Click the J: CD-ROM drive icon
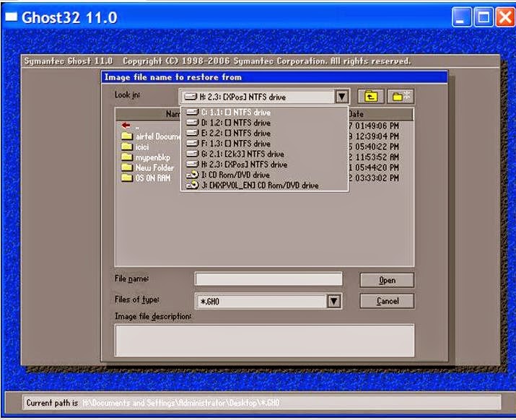 tap(192, 185)
